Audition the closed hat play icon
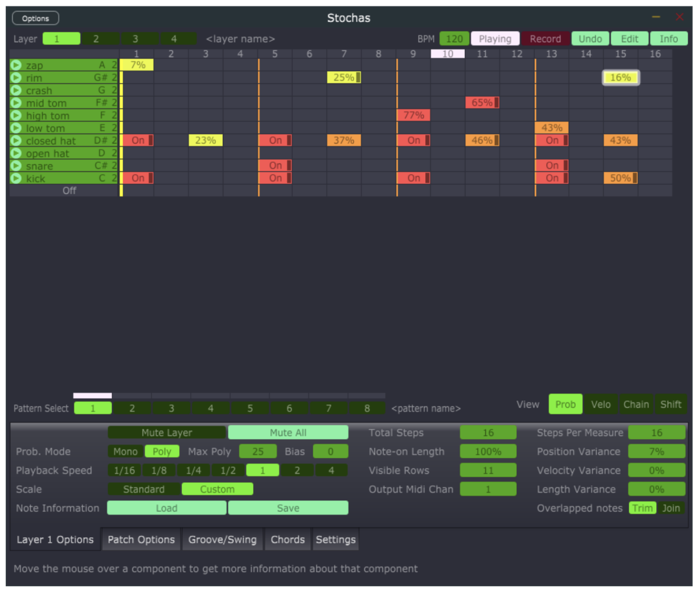This screenshot has height=592, width=700. pos(16,141)
